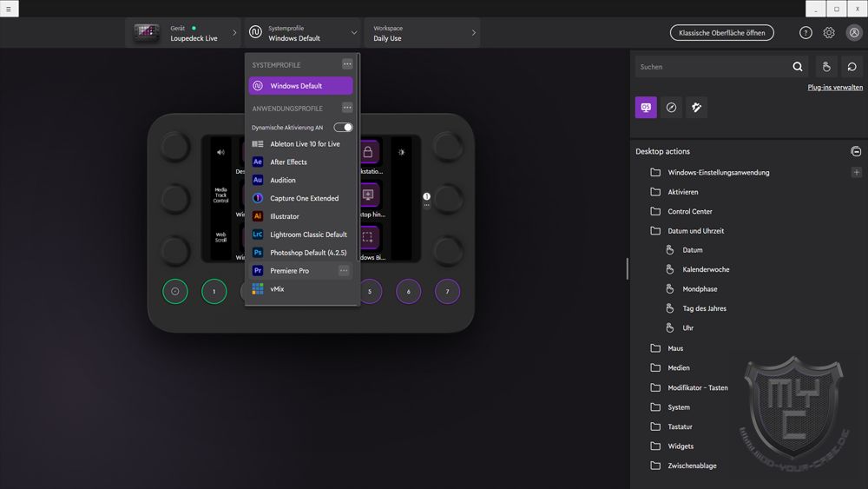
Task: Click the lock workstation icon on device
Action: [367, 152]
